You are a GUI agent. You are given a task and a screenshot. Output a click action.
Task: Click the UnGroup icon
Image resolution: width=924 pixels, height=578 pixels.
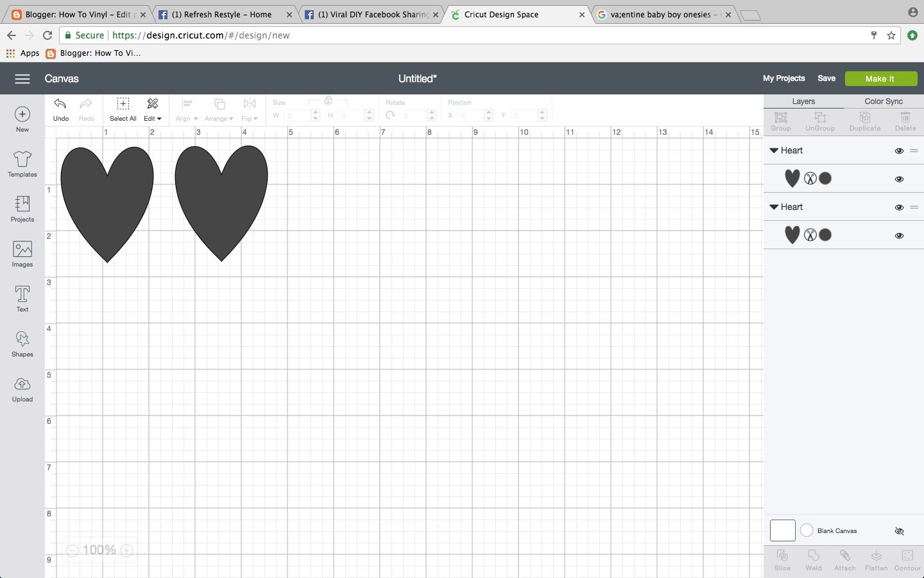(820, 118)
